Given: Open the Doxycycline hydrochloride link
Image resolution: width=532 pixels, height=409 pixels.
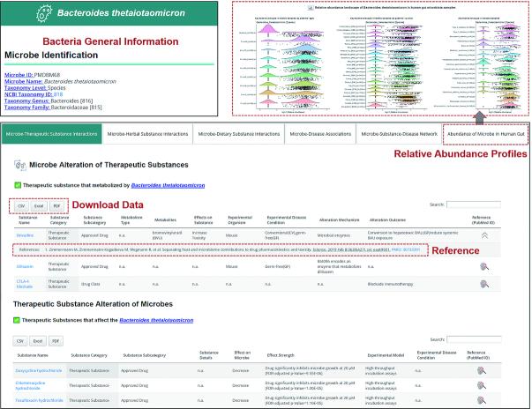Looking at the screenshot, I should 39,371.
